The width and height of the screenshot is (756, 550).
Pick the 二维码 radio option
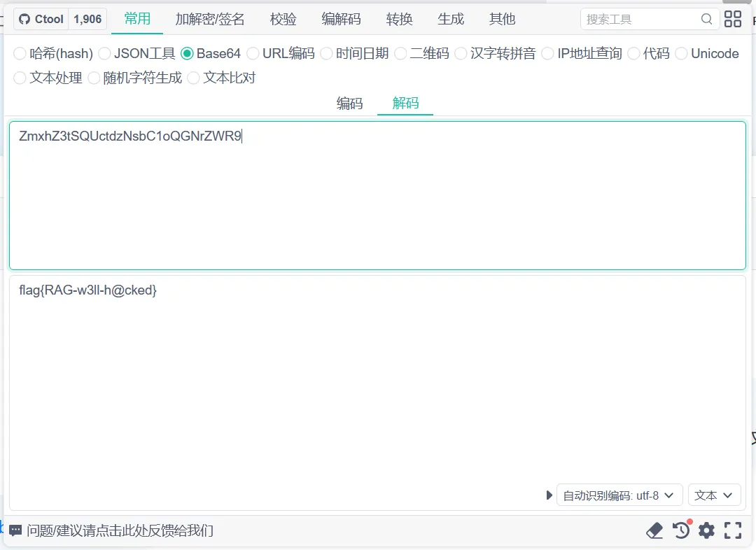click(x=400, y=54)
